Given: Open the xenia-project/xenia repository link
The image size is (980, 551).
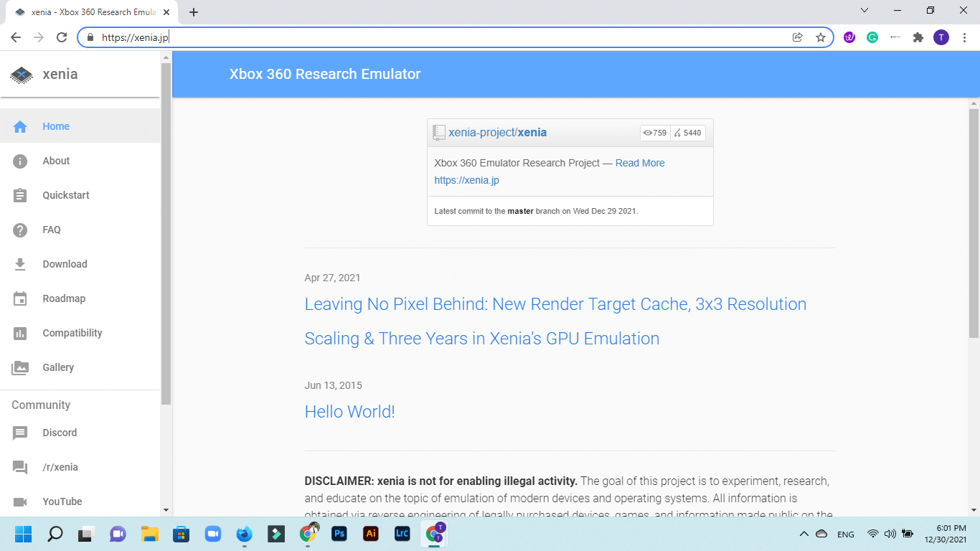Looking at the screenshot, I should pos(497,132).
